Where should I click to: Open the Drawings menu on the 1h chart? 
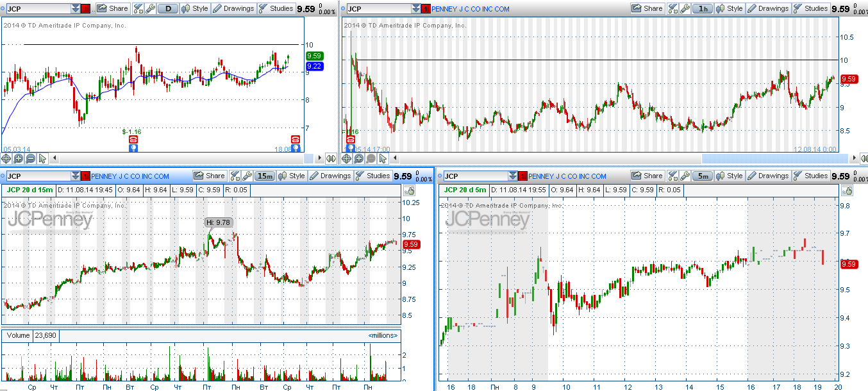click(768, 9)
